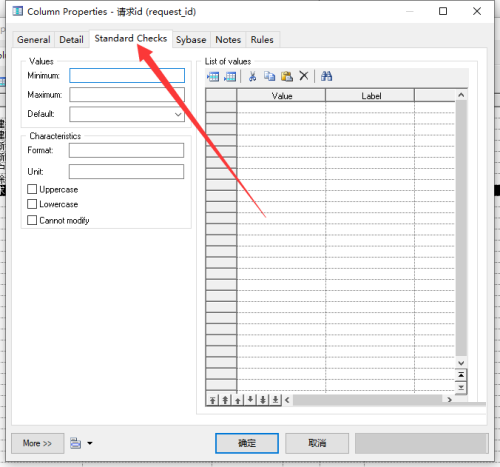The image size is (500, 467).
Task: Open the print menu dropdown arrow
Action: [90, 443]
